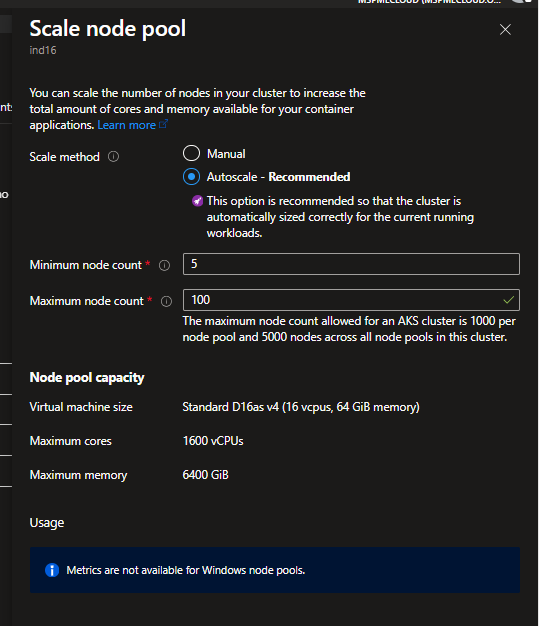Click the external link icon beside Learn more
Viewport: 539px width, 626px height.
click(x=163, y=125)
